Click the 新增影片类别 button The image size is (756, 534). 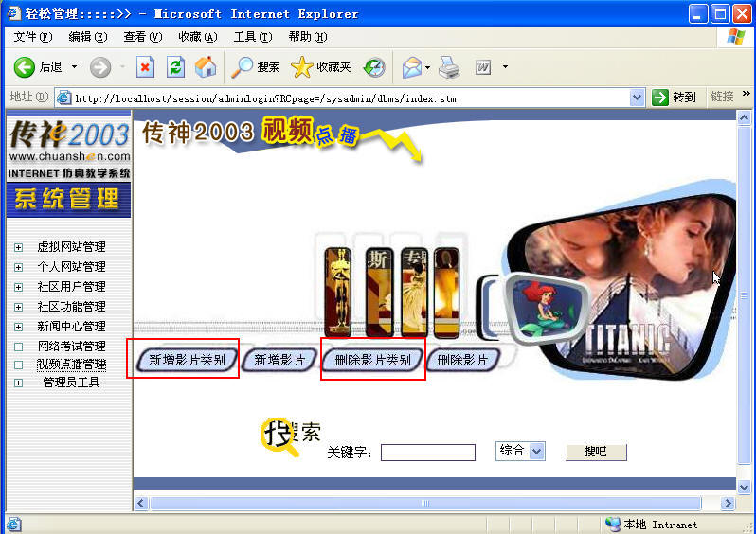point(187,360)
